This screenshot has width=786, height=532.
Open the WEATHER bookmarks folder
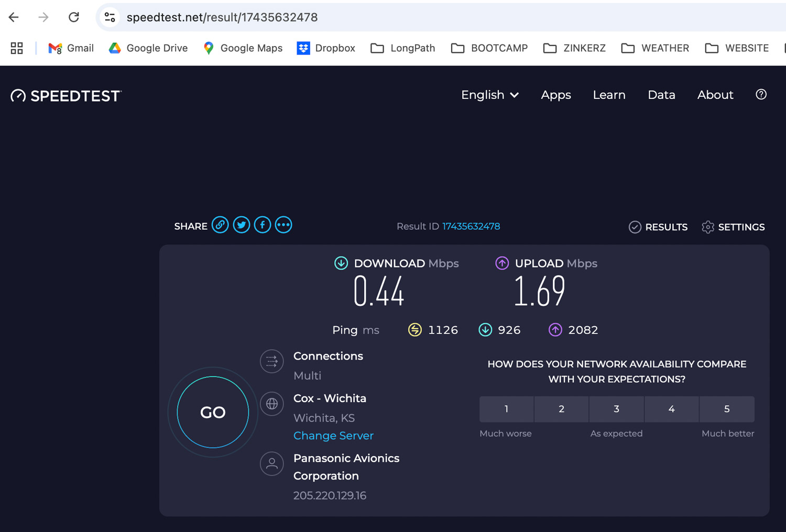pyautogui.click(x=655, y=48)
